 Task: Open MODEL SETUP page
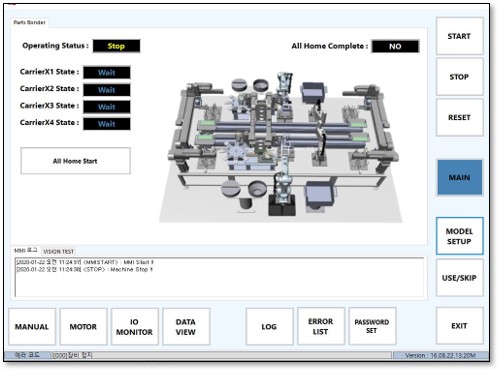click(x=459, y=236)
